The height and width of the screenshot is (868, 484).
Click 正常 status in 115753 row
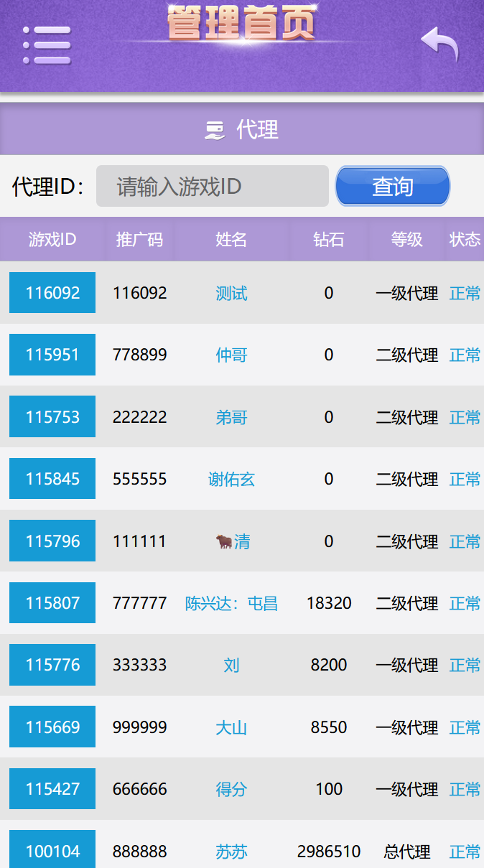tap(465, 417)
